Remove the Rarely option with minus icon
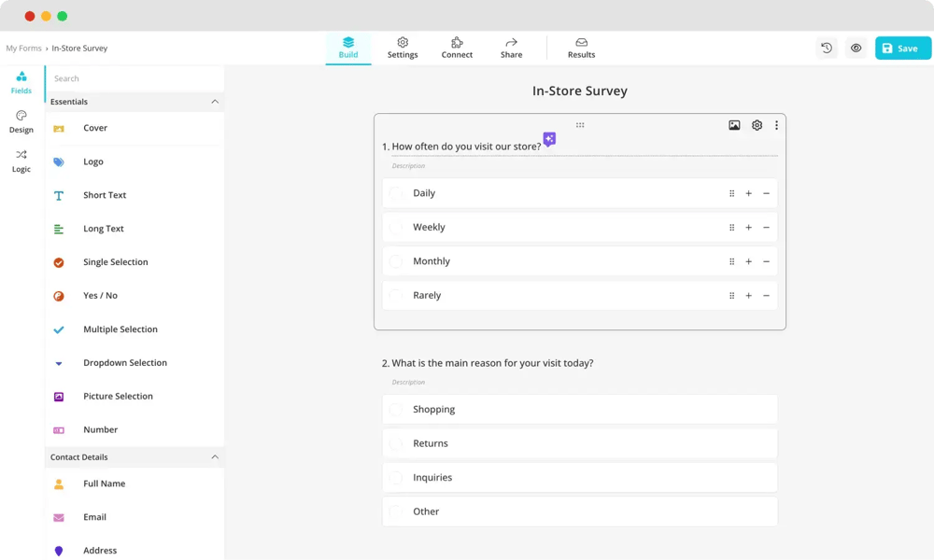934x560 pixels. tap(766, 296)
